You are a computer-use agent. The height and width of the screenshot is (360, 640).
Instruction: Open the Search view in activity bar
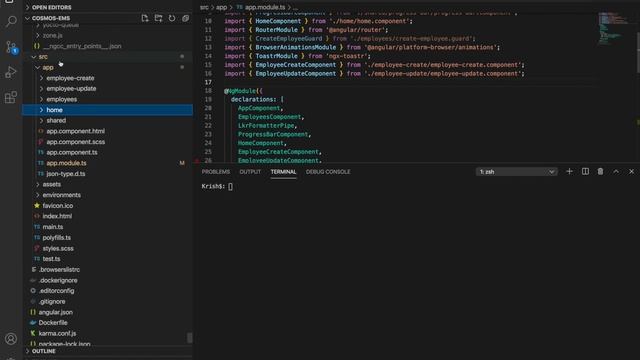point(11,21)
